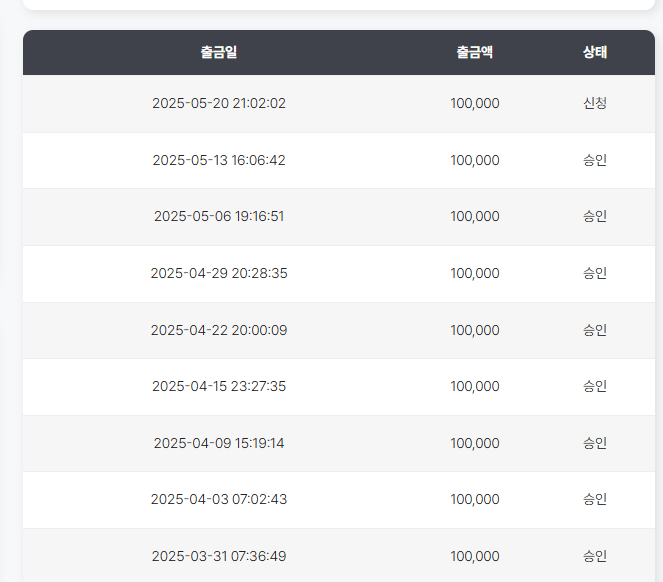Select the 2025-05-06 19:16:51 date entry

[x=219, y=217]
